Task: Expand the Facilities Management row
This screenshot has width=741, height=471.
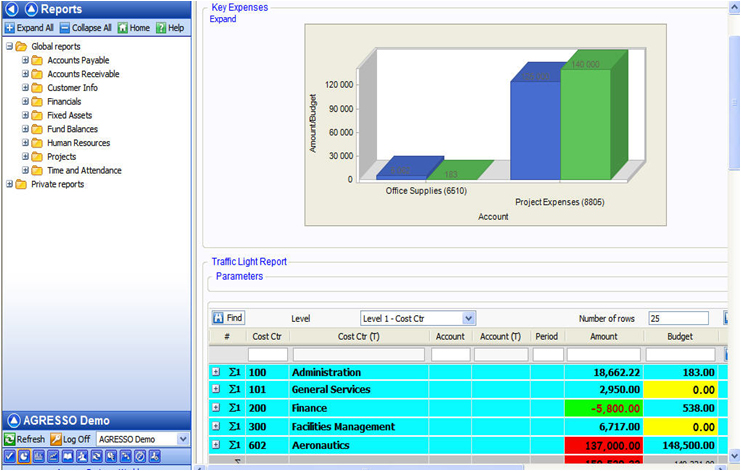Action: pyautogui.click(x=216, y=426)
